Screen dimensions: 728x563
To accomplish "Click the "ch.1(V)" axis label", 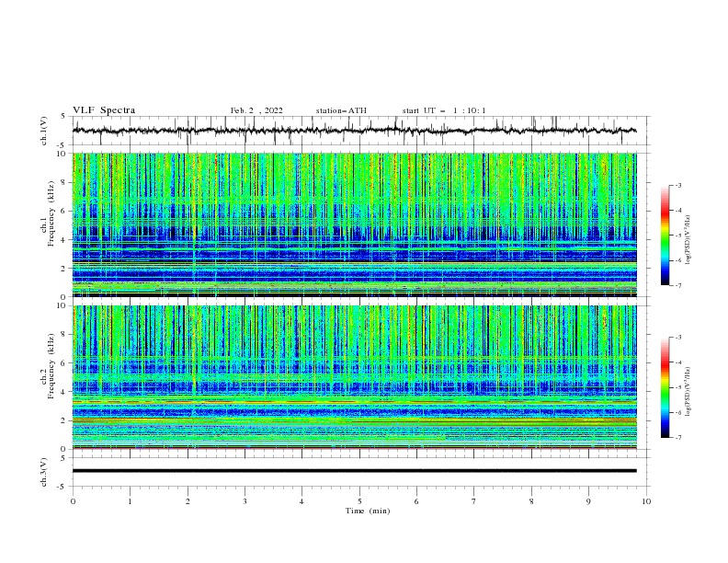I will click(x=43, y=131).
